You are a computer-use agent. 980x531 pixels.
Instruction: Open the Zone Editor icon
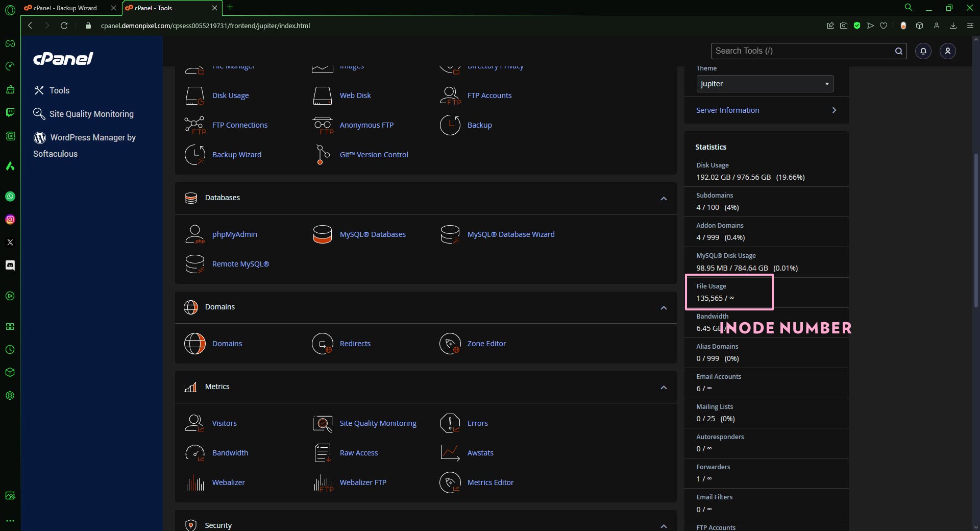(x=450, y=344)
